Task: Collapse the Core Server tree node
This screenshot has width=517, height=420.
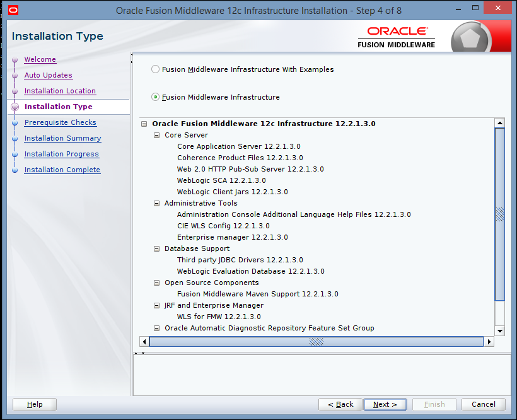Action: [156, 135]
